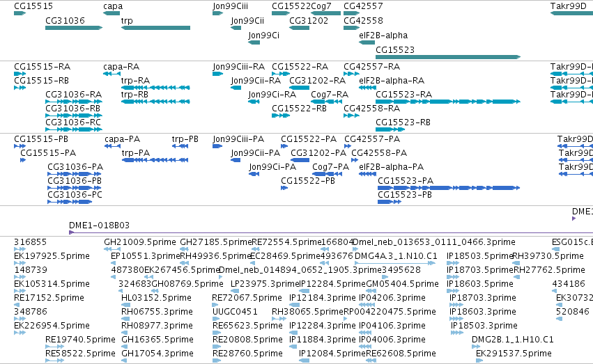Select the CG15523-RB transcript
593x364 pixels.
pyautogui.click(x=390, y=129)
